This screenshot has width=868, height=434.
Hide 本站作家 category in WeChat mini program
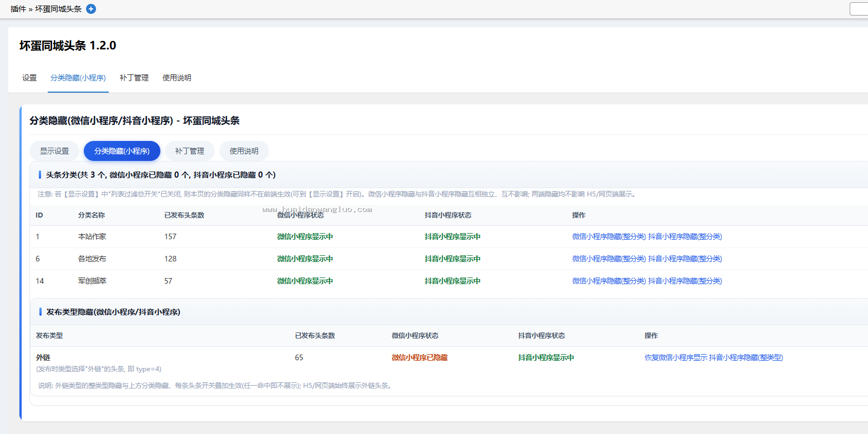pos(609,236)
